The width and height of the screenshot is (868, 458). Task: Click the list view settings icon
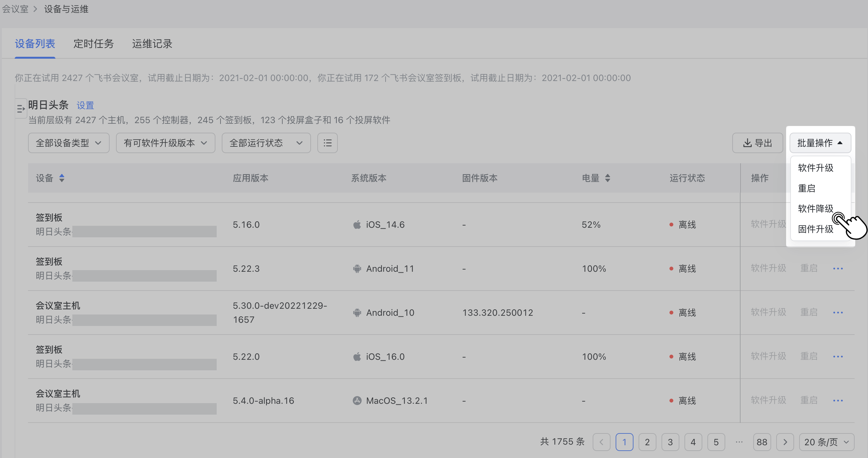(327, 143)
